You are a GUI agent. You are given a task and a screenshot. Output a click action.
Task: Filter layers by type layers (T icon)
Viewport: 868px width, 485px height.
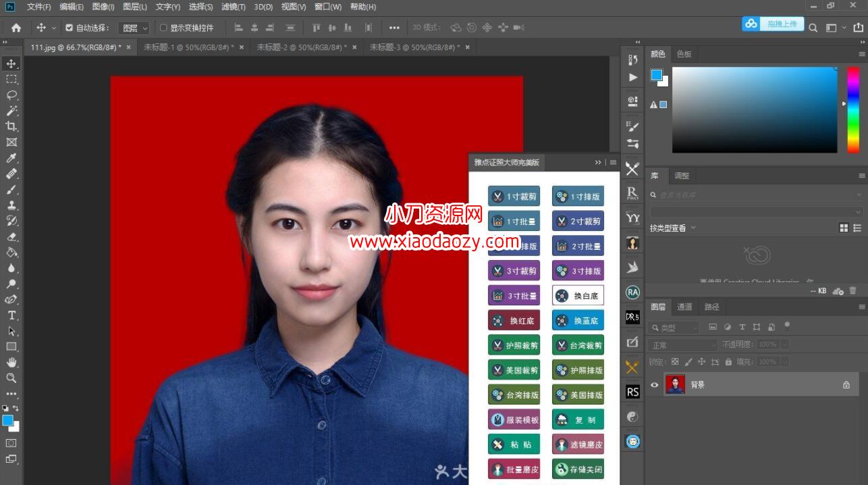pos(742,327)
